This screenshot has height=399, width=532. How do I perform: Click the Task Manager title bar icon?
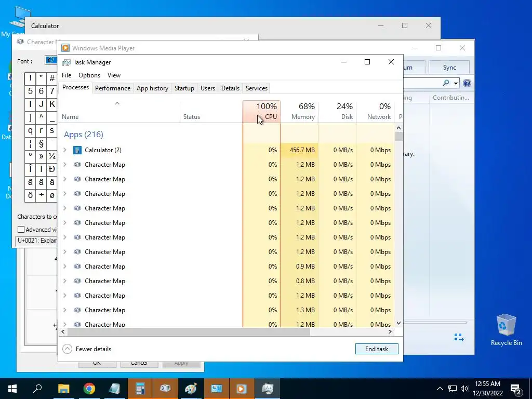[66, 62]
